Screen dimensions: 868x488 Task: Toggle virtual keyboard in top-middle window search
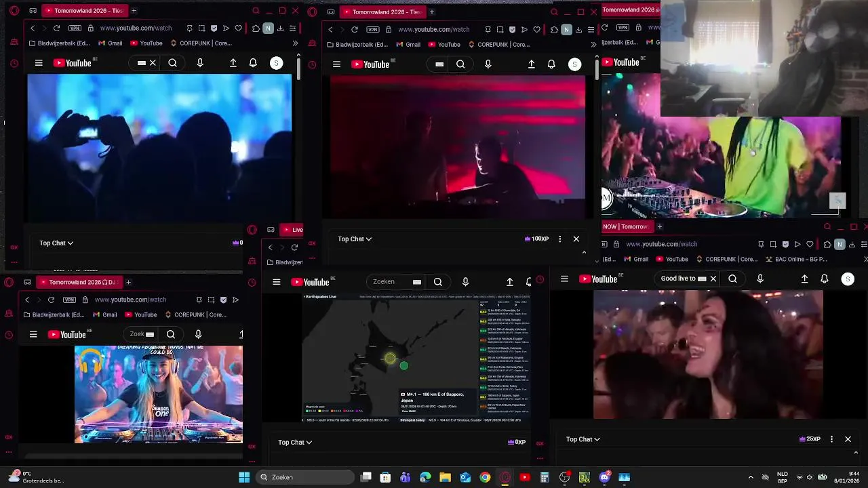coord(439,64)
